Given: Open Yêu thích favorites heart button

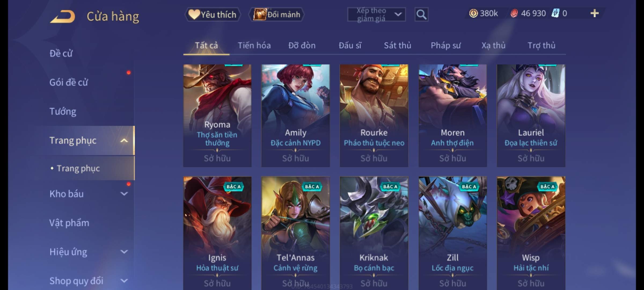Looking at the screenshot, I should (213, 15).
